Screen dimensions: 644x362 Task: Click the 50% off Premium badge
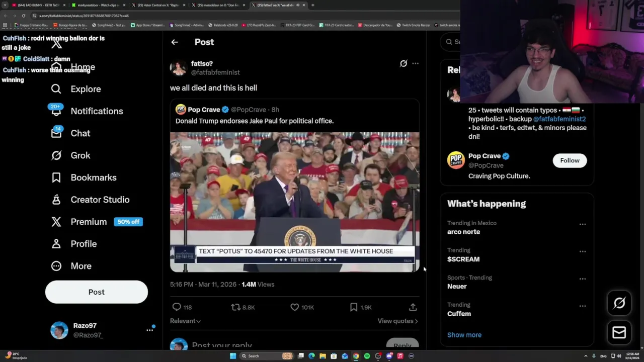(x=128, y=222)
